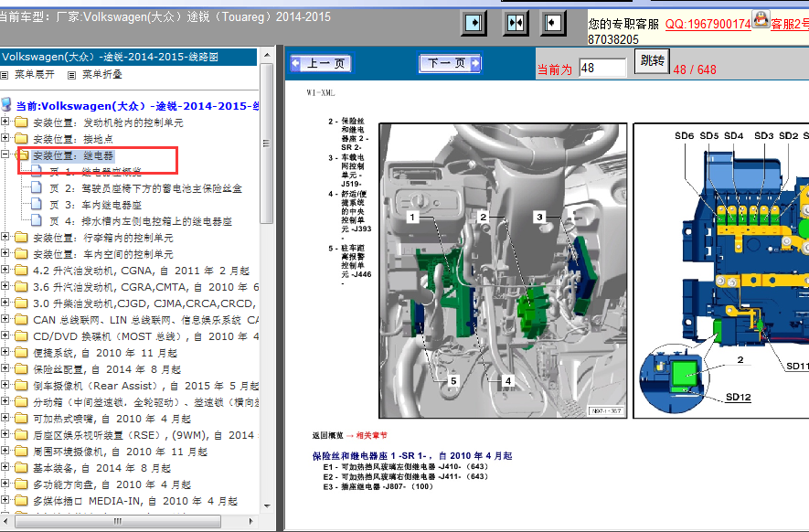Select CD/DVD 换碟机 (MOST 总线) tree item
This screenshot has height=532, width=809.
(146, 336)
